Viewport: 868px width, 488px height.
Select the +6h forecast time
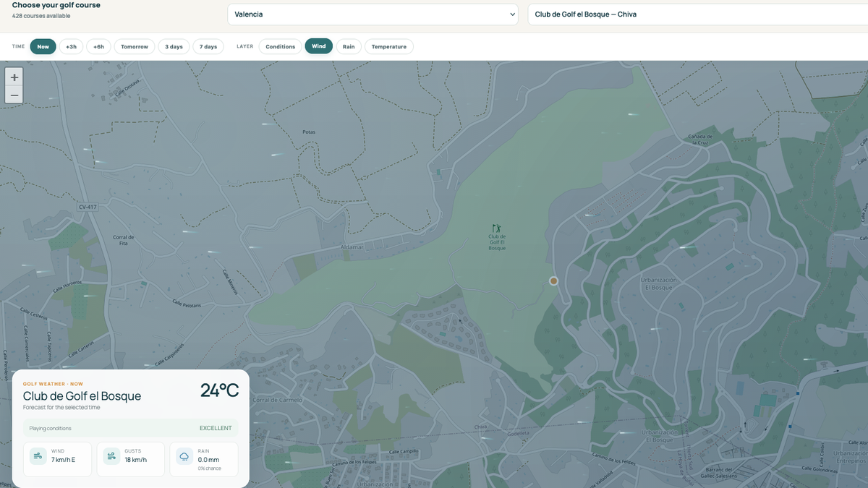point(98,47)
